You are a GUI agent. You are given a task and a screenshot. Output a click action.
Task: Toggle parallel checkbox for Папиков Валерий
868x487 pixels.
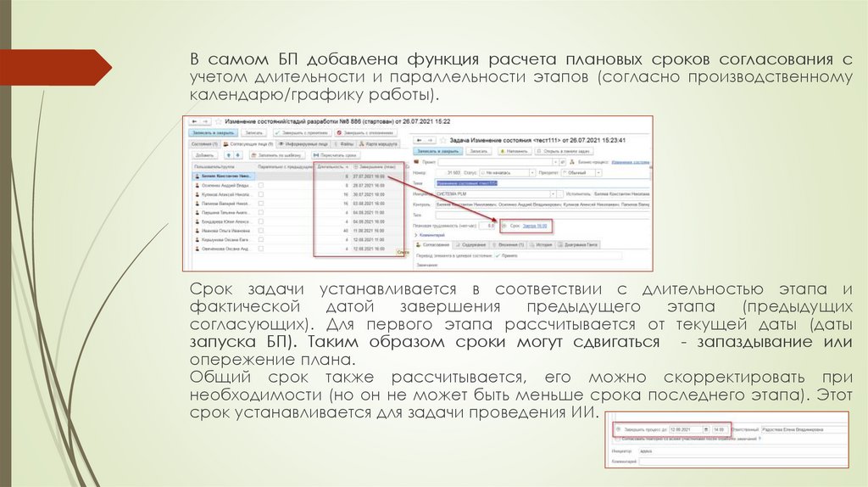261,204
